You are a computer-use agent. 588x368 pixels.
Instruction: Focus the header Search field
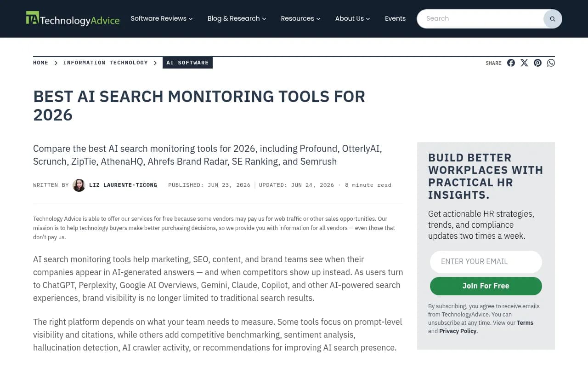coord(480,19)
